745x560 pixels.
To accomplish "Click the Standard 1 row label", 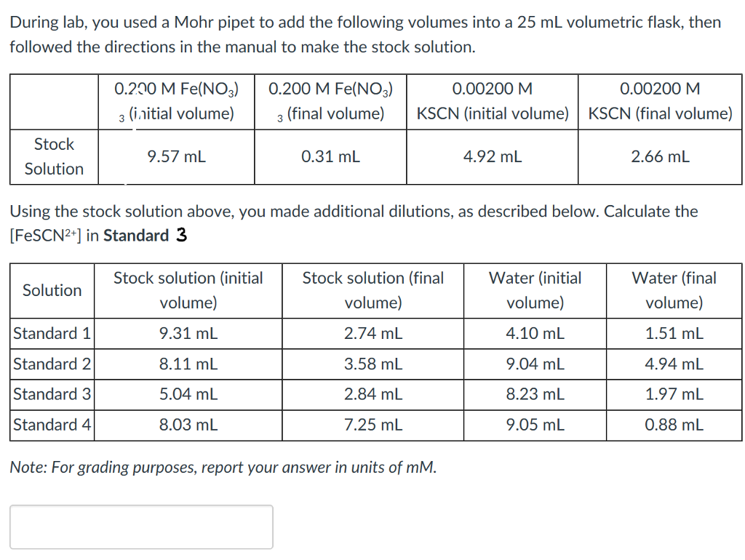I will pyautogui.click(x=52, y=334).
